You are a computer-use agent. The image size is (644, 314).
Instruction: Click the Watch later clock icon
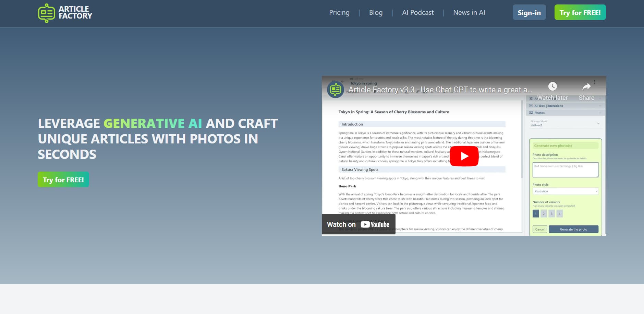[x=552, y=86]
